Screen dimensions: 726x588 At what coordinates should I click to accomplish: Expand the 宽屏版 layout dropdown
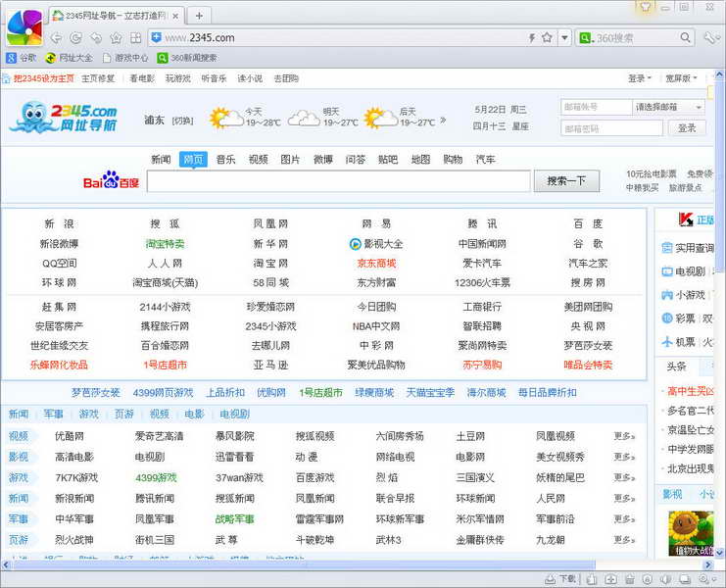[x=681, y=78]
